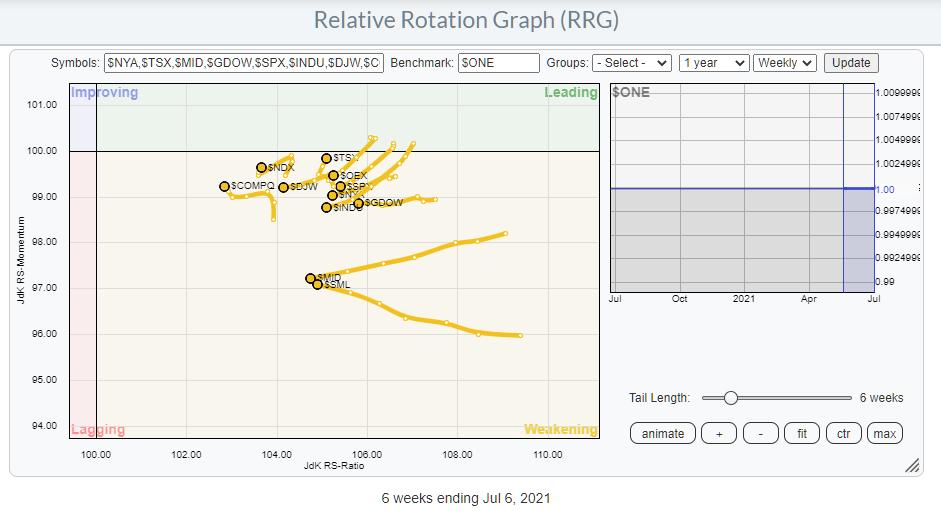This screenshot has height=511, width=941.
Task: Select the $NDX marker on graph
Action: tap(261, 168)
